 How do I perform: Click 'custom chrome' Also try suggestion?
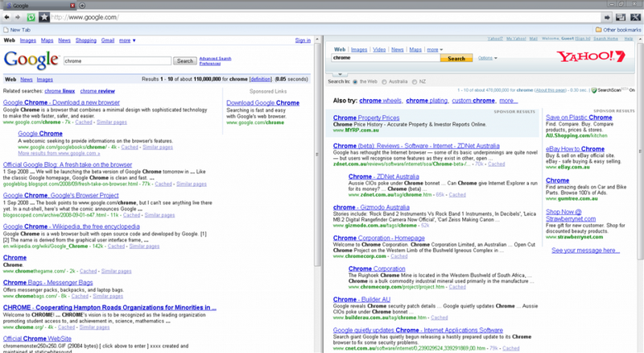473,101
